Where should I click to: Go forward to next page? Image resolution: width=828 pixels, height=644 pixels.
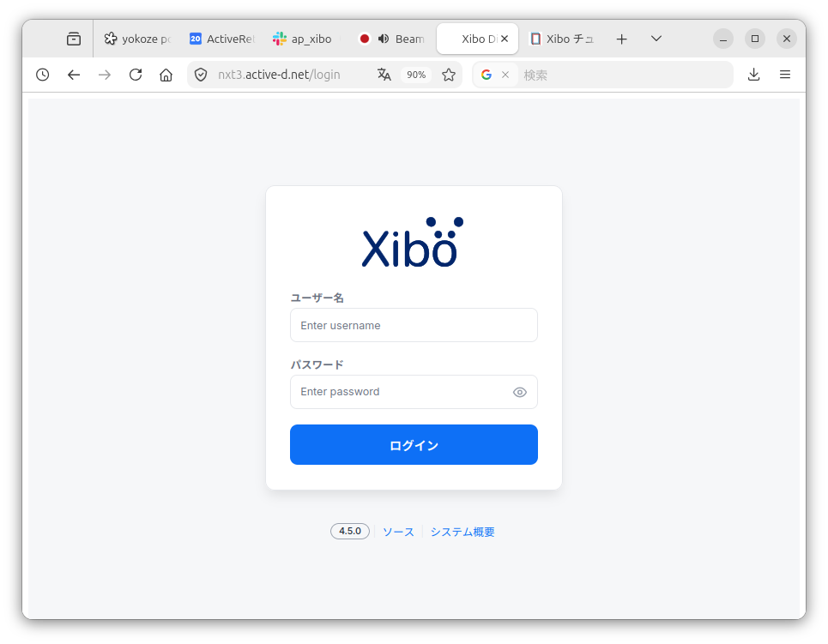(x=105, y=75)
